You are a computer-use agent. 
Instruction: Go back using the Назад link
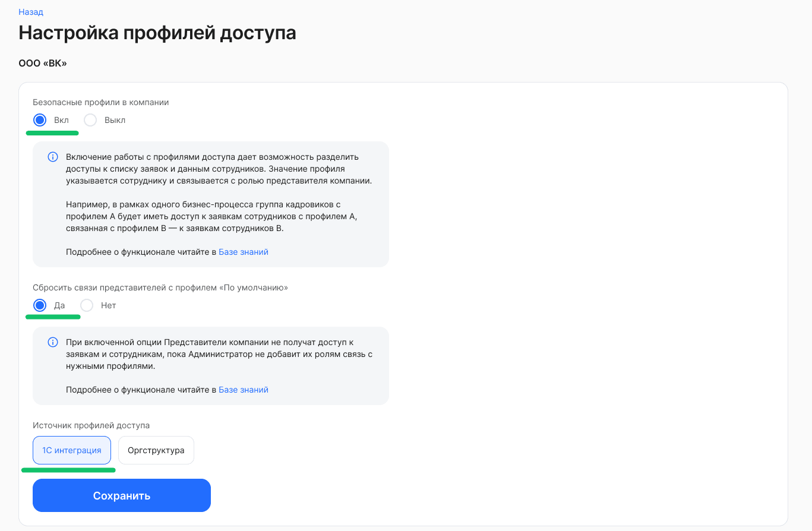[31, 11]
